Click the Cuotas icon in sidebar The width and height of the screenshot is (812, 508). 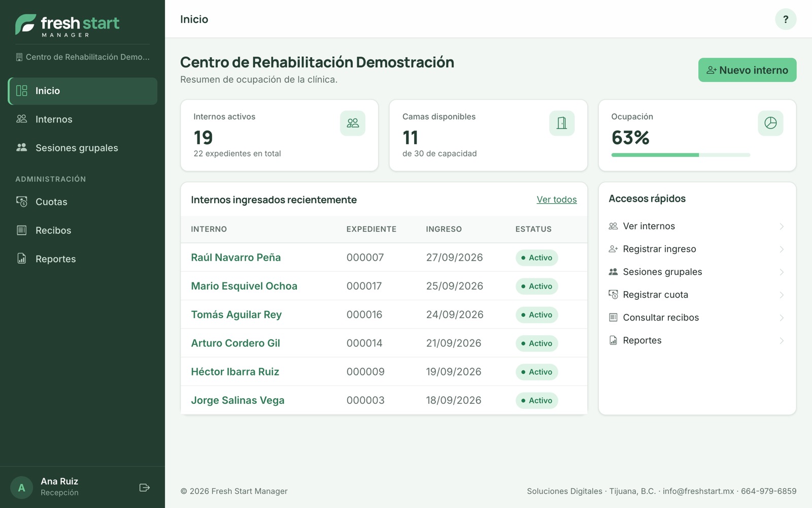click(x=22, y=202)
